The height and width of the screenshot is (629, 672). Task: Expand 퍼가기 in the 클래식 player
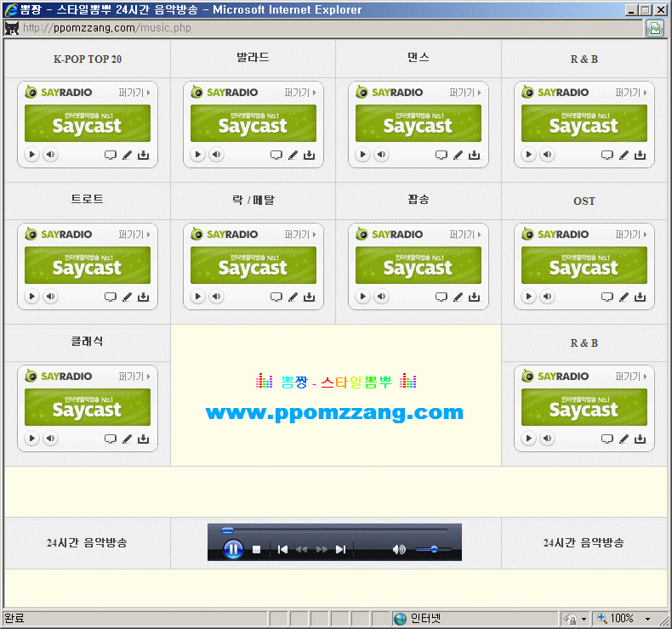tap(134, 377)
